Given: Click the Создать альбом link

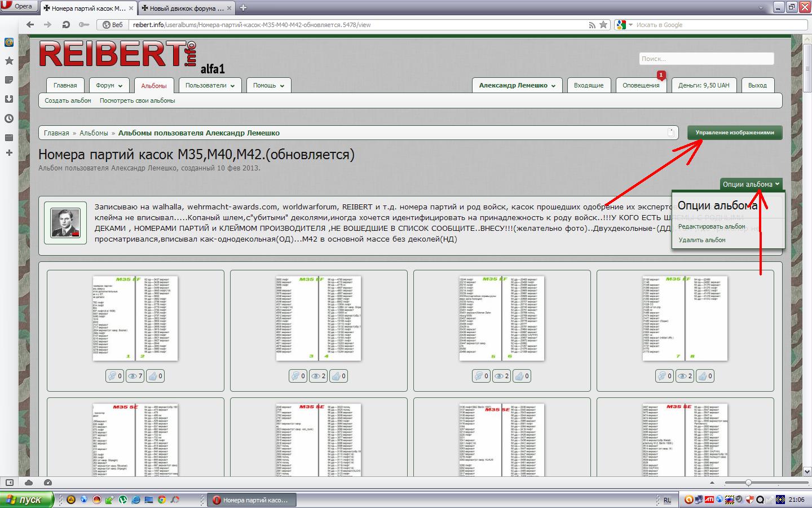Looking at the screenshot, I should [x=68, y=100].
